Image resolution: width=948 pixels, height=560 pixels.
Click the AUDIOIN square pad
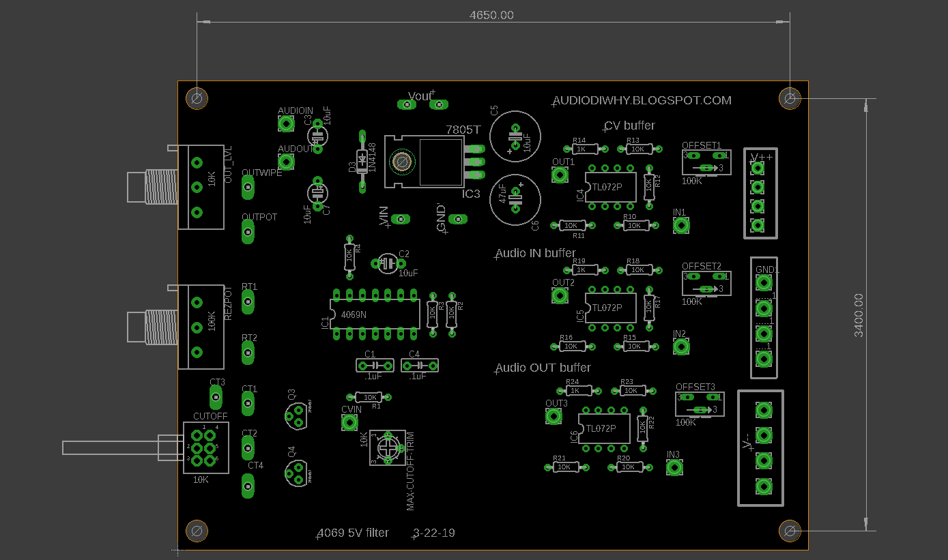(285, 123)
